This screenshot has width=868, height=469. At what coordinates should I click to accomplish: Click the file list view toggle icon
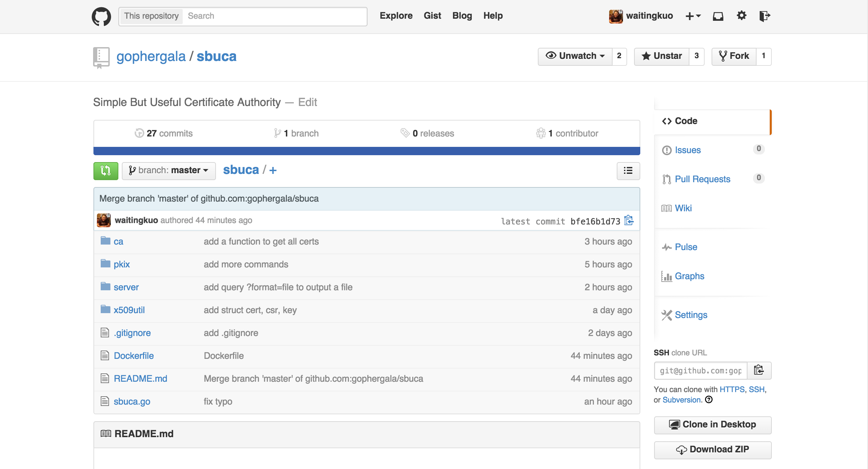[628, 170]
